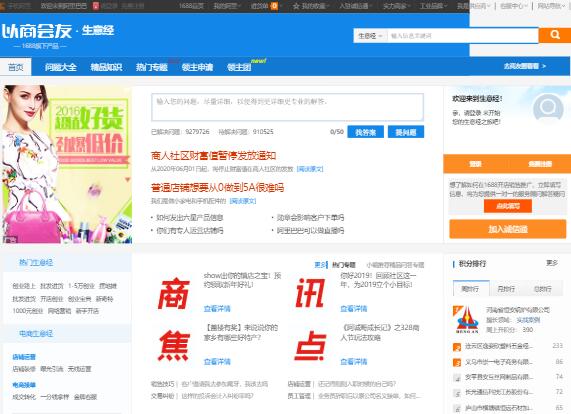
Task: Click 阅读原文 link under the 5A headline
Action: (243, 201)
